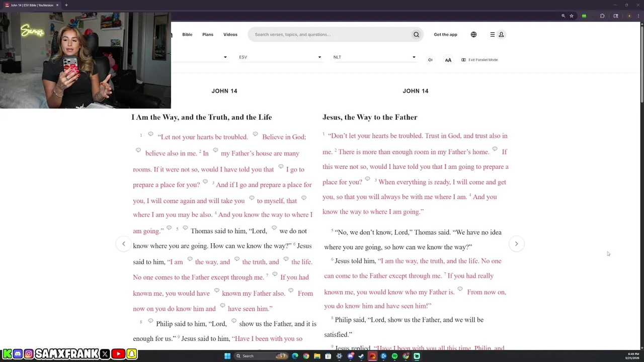Click NLT note bubble before "From now on,"
Image resolution: width=644 pixels, height=362 pixels.
click(x=460, y=289)
